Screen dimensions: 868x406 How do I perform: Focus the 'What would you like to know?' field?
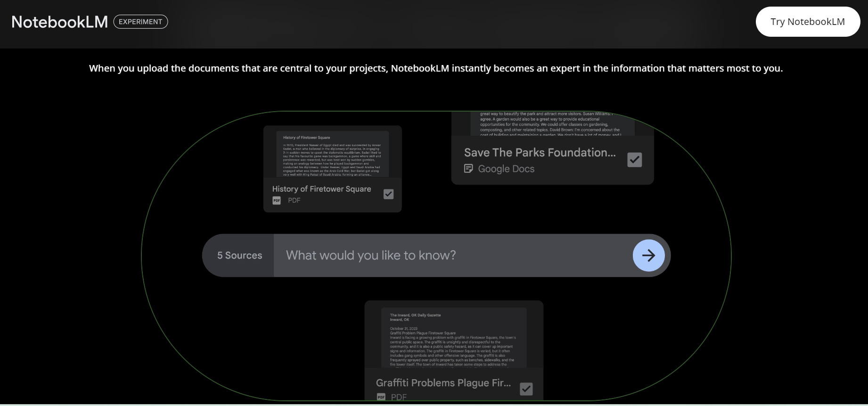click(453, 255)
